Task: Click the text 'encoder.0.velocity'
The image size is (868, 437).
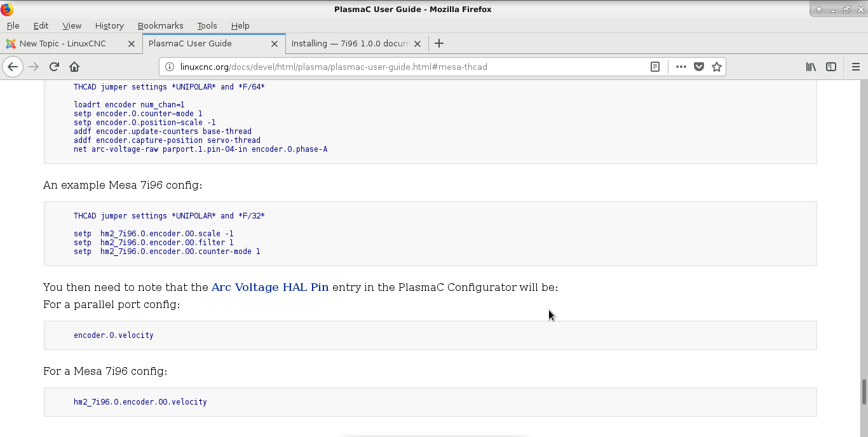Action: click(114, 335)
